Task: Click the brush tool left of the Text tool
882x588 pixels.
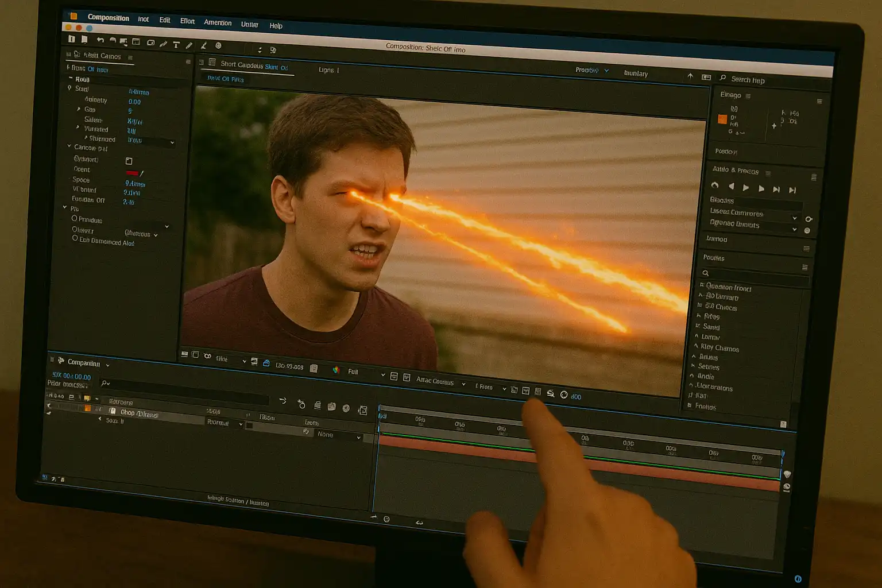Action: 164,44
